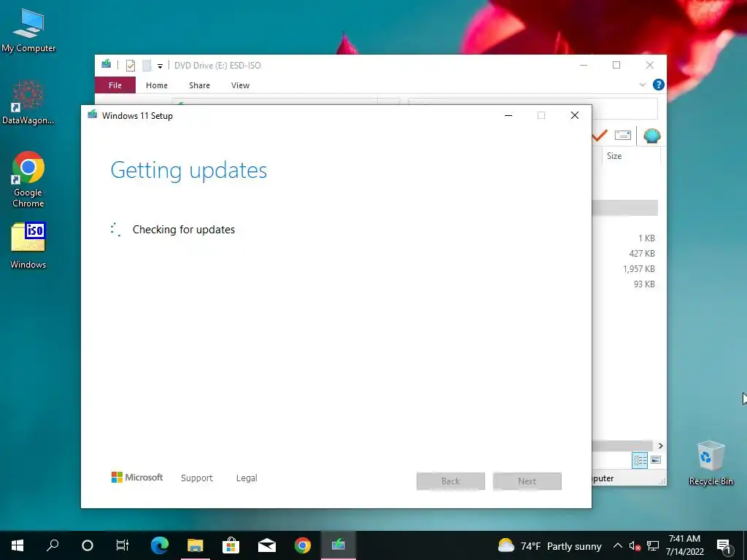
Task: Switch Explorer to Large icons view
Action: pyautogui.click(x=656, y=460)
